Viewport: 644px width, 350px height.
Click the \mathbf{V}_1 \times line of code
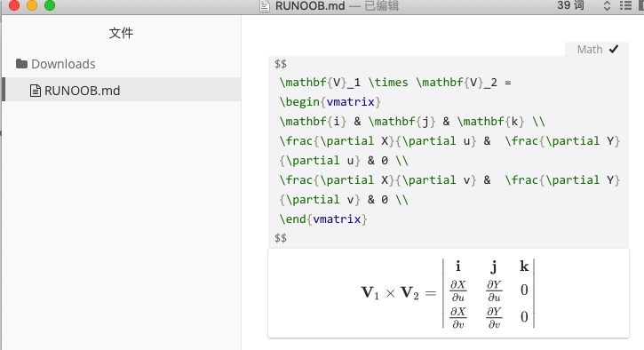pyautogui.click(x=395, y=83)
